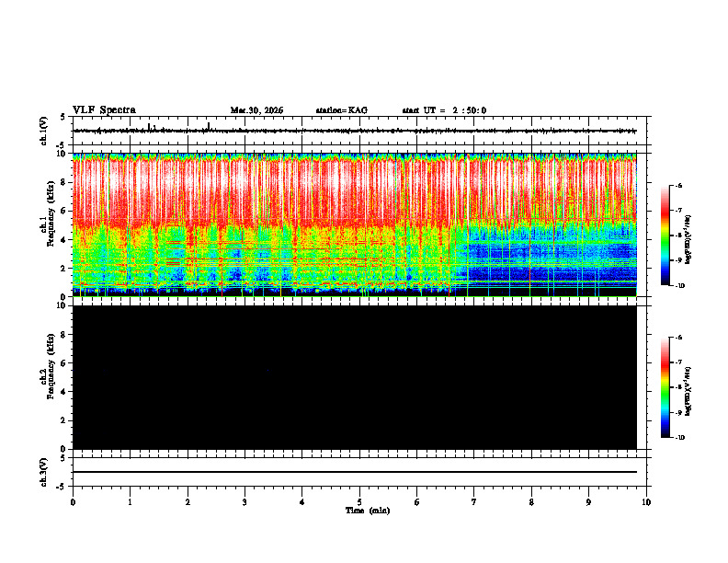This screenshot has width=728, height=563.
Task: Click the ch.3(V) flat trace panel
Action: point(361,472)
